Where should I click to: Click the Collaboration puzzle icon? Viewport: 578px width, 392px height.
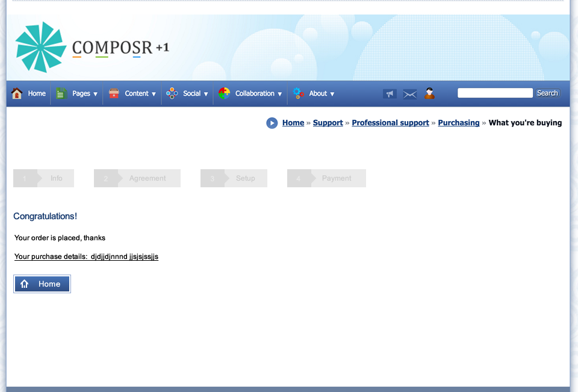click(x=224, y=93)
